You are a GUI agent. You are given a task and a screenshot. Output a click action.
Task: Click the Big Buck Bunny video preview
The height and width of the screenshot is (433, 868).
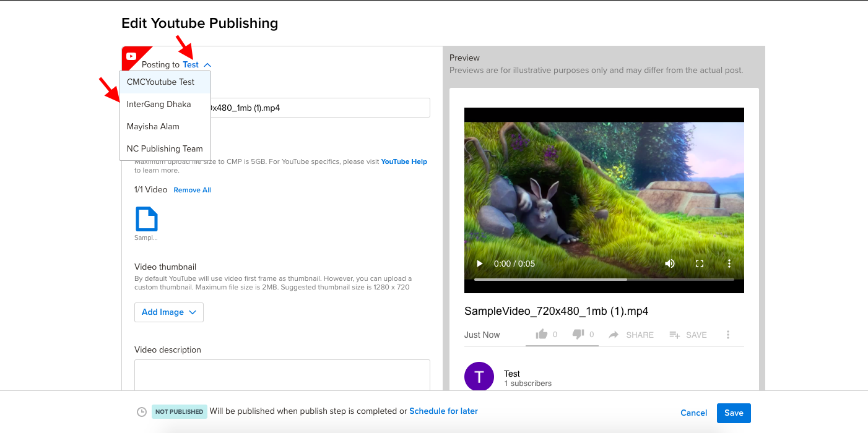click(604, 200)
